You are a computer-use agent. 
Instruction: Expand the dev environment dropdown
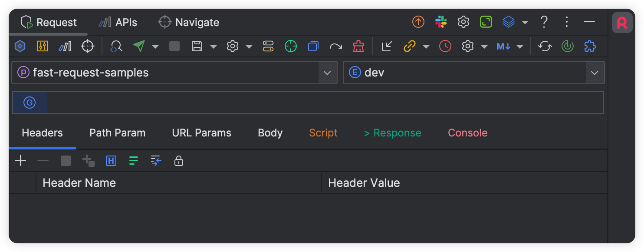click(594, 73)
